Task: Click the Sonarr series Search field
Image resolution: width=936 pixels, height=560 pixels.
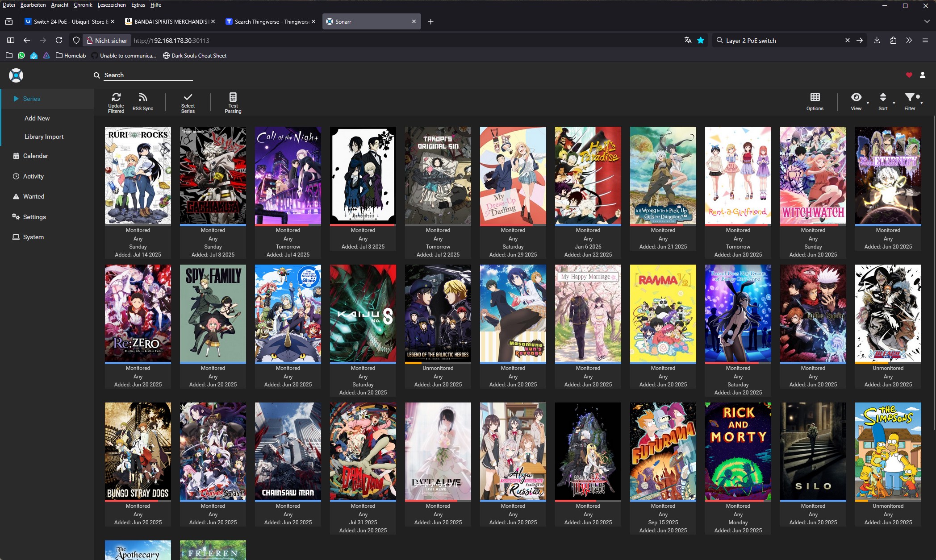Action: [147, 75]
